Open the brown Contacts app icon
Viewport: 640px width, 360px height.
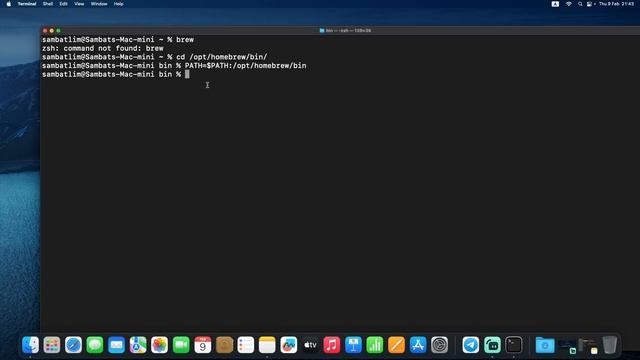point(224,345)
